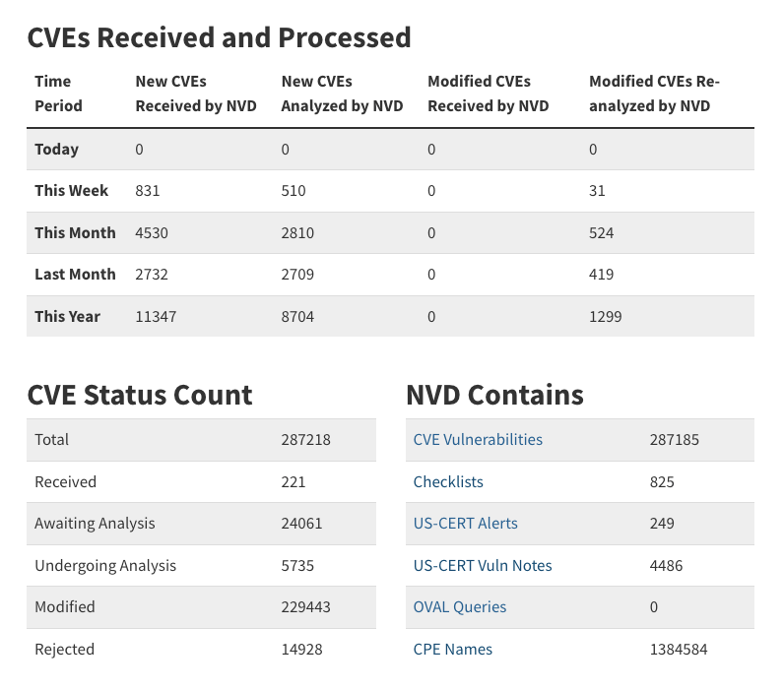This screenshot has height=690, width=784.
Task: Click the CVE Status Count heading
Action: [x=140, y=395]
